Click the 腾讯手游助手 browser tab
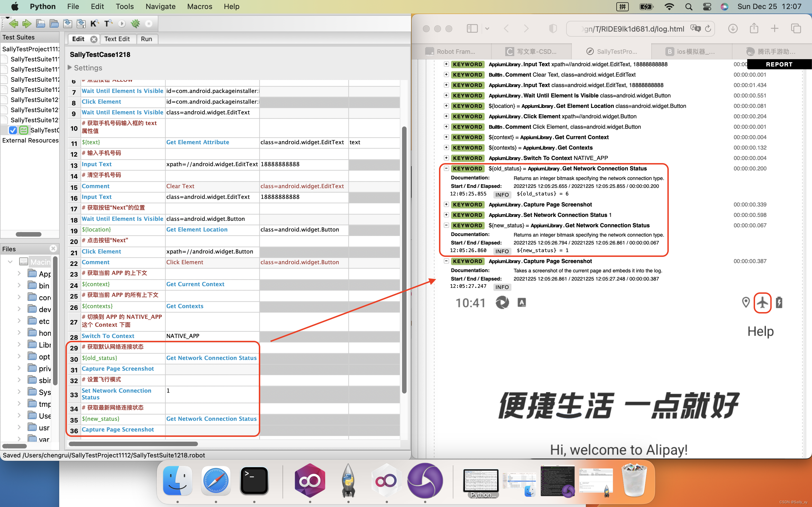The image size is (812, 507). click(771, 51)
